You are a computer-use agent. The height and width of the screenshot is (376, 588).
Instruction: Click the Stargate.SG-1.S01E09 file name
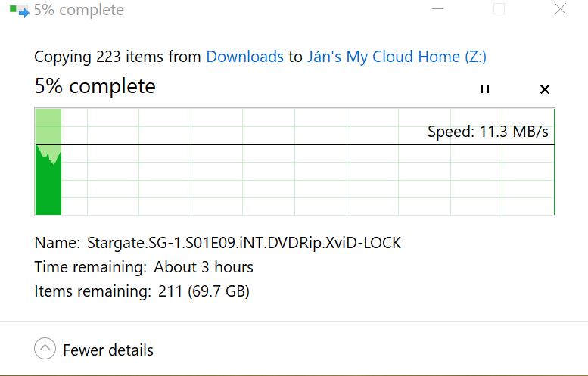(x=244, y=243)
